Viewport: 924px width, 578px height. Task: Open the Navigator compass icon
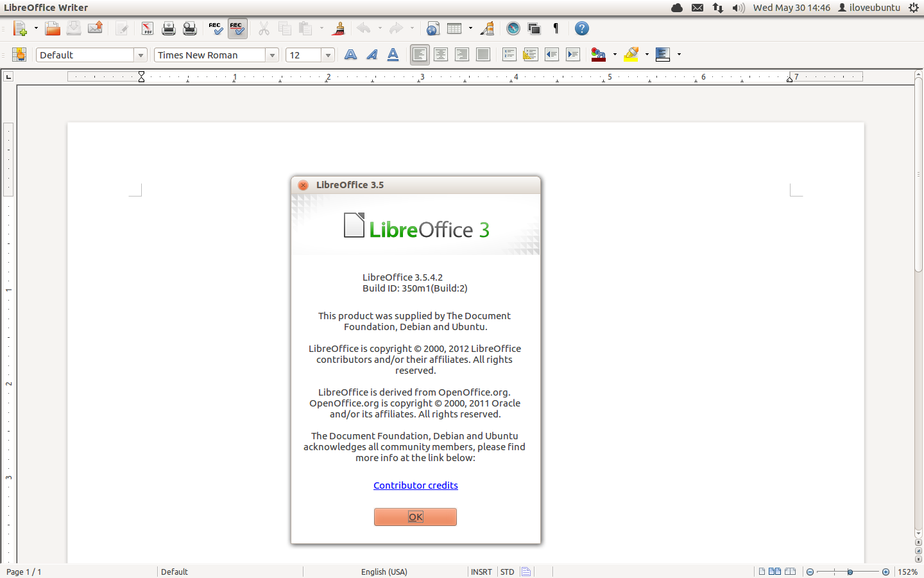click(x=513, y=28)
